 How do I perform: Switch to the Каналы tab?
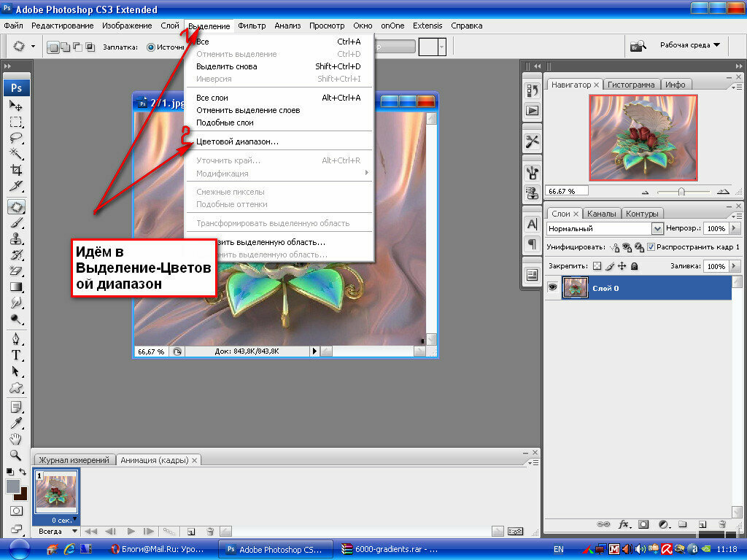point(602,214)
